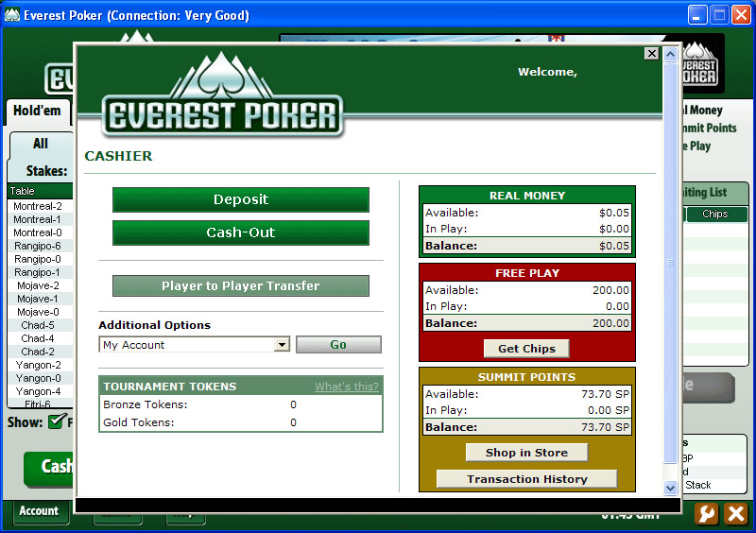Click the Chips column header
Viewport: 756px width, 533px height.
point(716,215)
